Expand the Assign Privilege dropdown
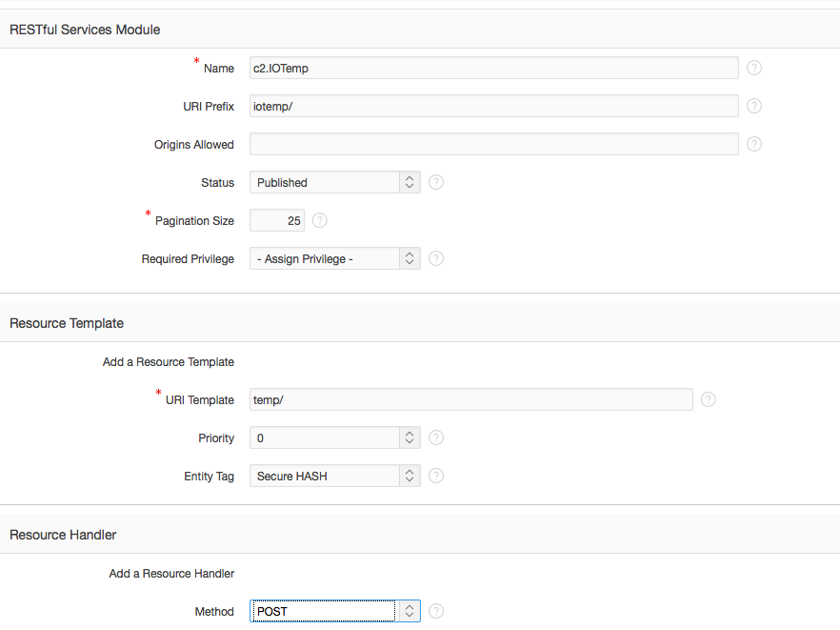Image resolution: width=840 pixels, height=630 pixels. coord(335,258)
